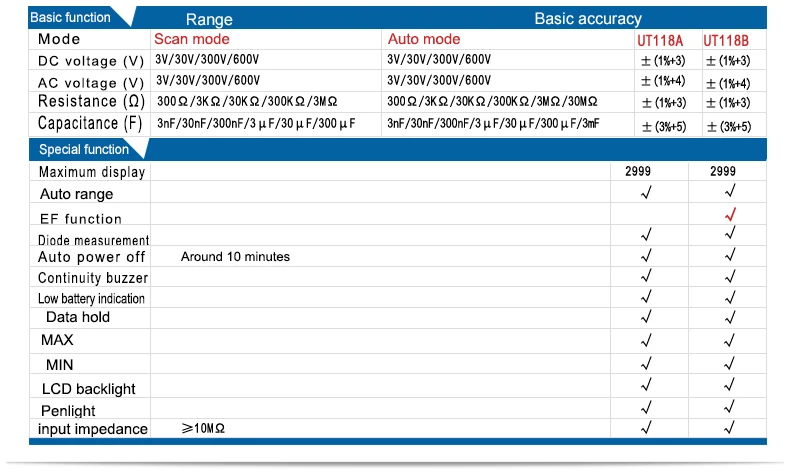The width and height of the screenshot is (790, 472).
Task: Click the 'Low battery indication' row label
Action: click(x=91, y=299)
